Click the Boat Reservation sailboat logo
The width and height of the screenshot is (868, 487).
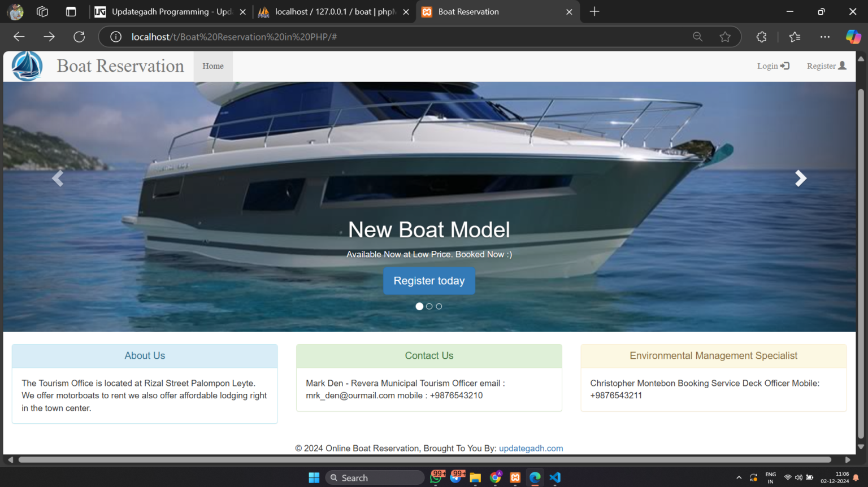pos(27,66)
